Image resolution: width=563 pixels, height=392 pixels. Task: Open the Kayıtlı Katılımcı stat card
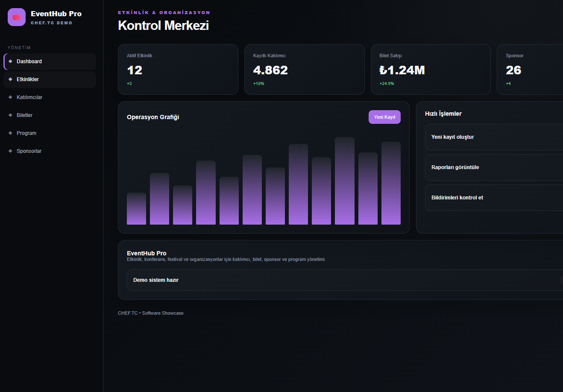tap(305, 69)
